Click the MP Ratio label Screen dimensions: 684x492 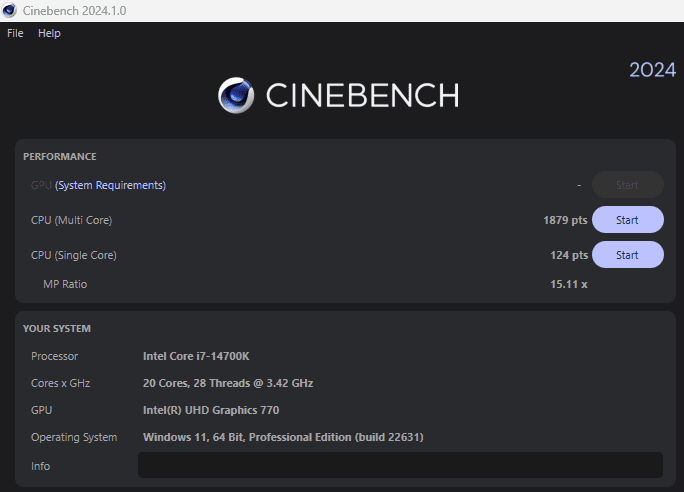click(65, 284)
